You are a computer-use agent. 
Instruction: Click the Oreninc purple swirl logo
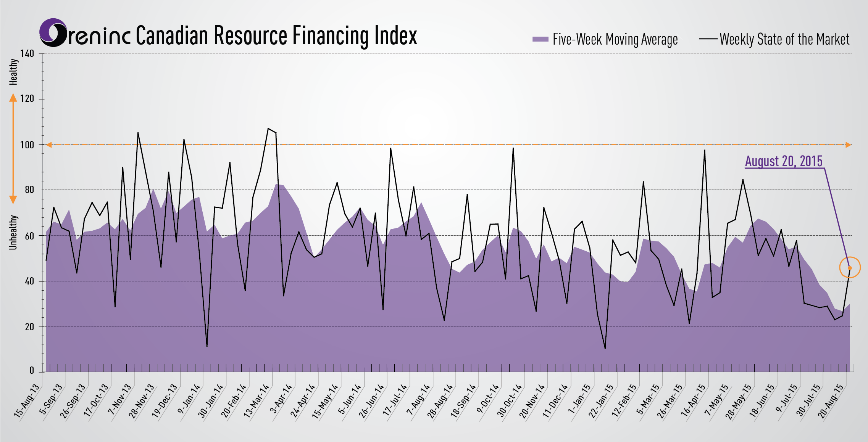tap(53, 32)
